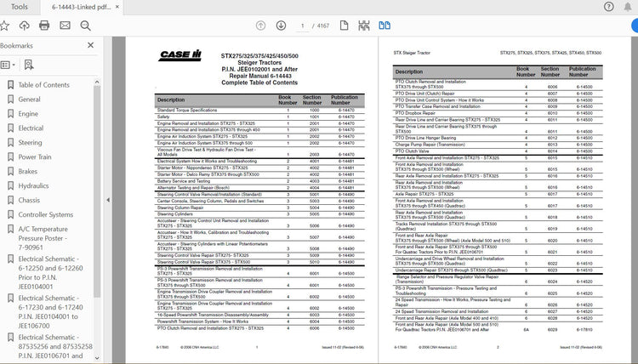
Task: Select the 6-14443-Linked pdf document tab
Action: pyautogui.click(x=82, y=7)
